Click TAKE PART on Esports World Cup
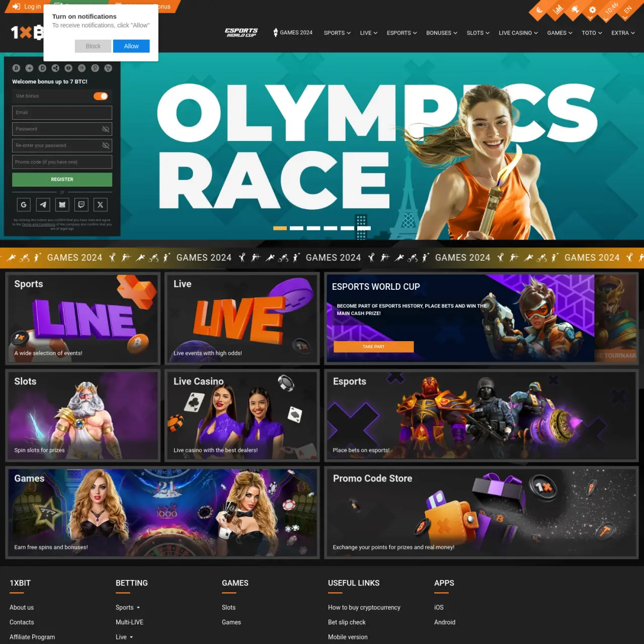The width and height of the screenshot is (644, 644). click(373, 347)
